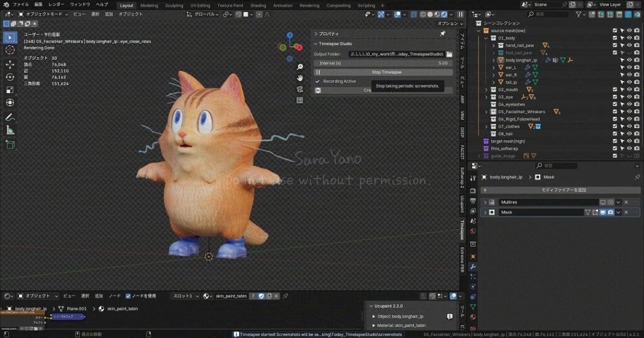The image size is (644, 338).
Task: Select the Move tool in viewport toolbar
Action: tap(10, 64)
